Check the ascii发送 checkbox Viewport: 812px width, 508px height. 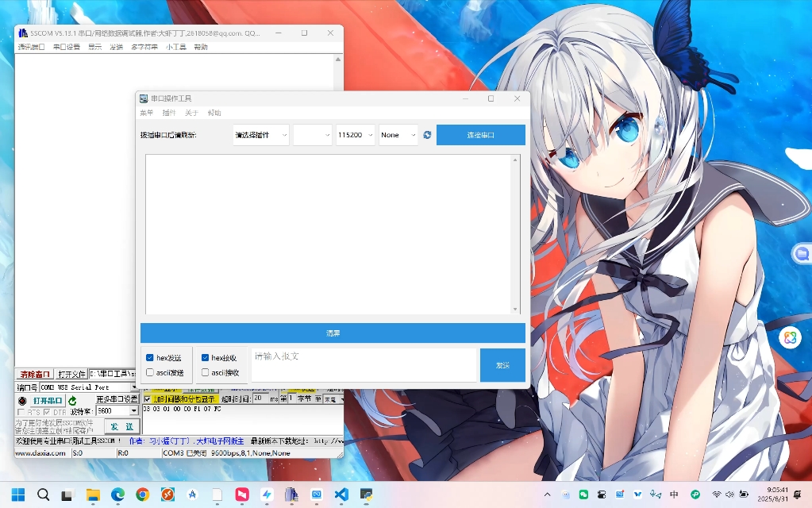(x=150, y=372)
